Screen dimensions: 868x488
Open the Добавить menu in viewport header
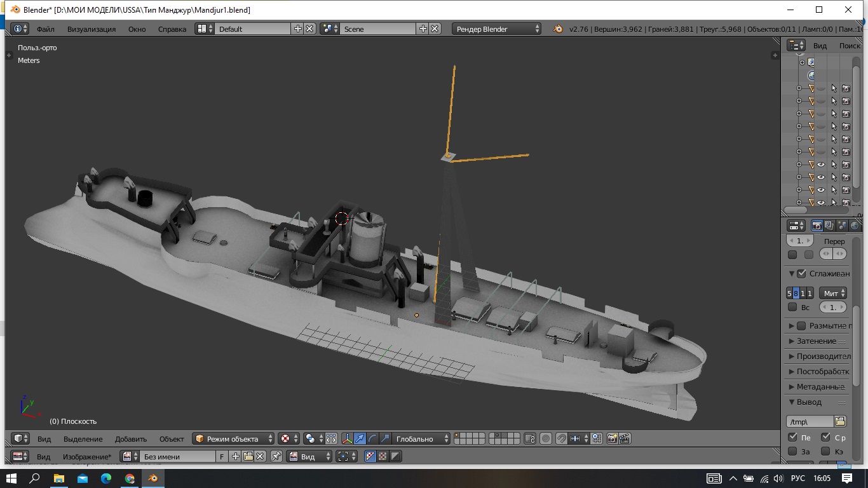[x=130, y=438]
